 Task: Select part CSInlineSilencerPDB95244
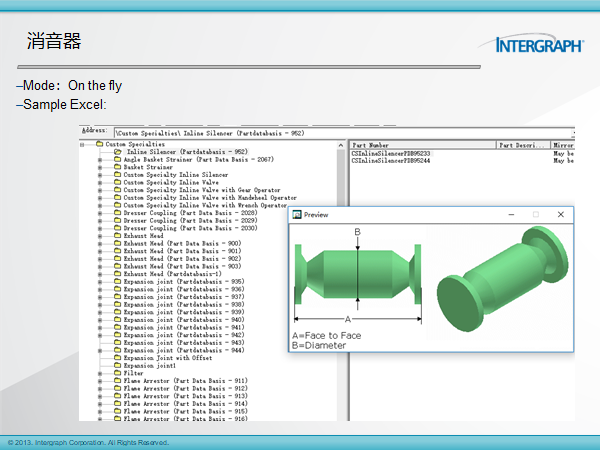391,161
